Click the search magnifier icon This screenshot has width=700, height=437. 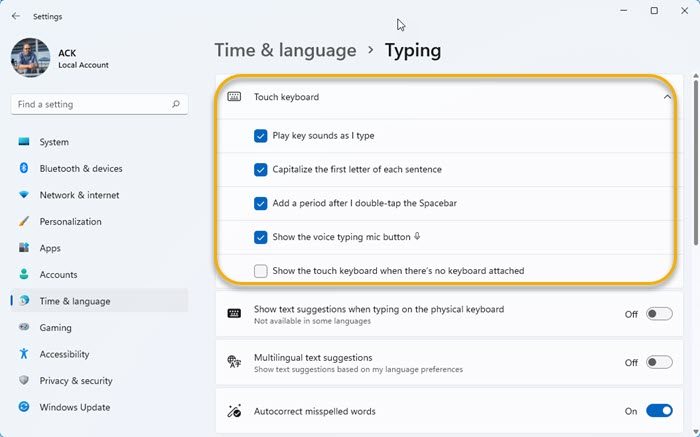click(176, 104)
